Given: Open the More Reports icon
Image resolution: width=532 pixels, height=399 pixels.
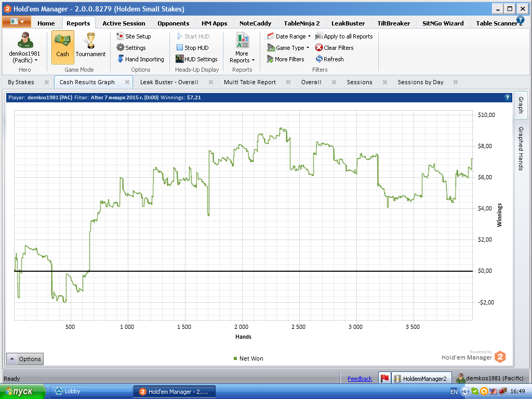Looking at the screenshot, I should point(243,41).
